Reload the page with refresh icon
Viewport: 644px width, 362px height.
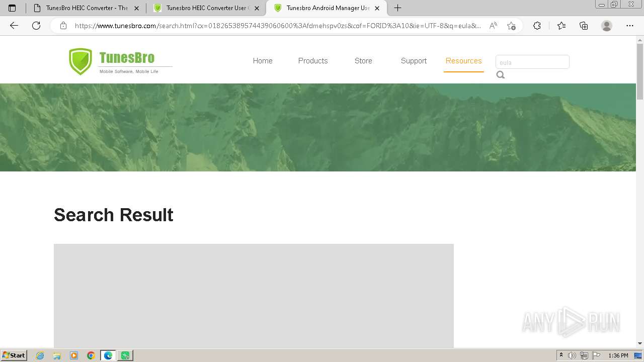pyautogui.click(x=36, y=26)
